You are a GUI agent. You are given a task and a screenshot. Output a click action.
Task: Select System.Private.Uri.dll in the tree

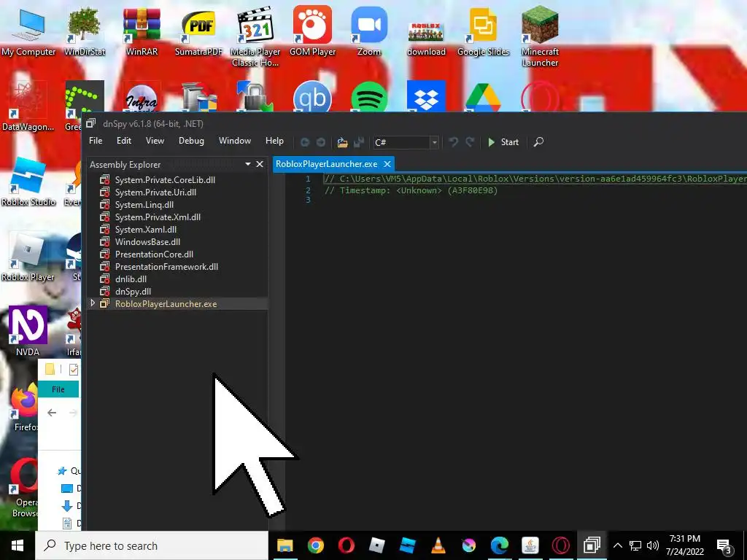155,192
